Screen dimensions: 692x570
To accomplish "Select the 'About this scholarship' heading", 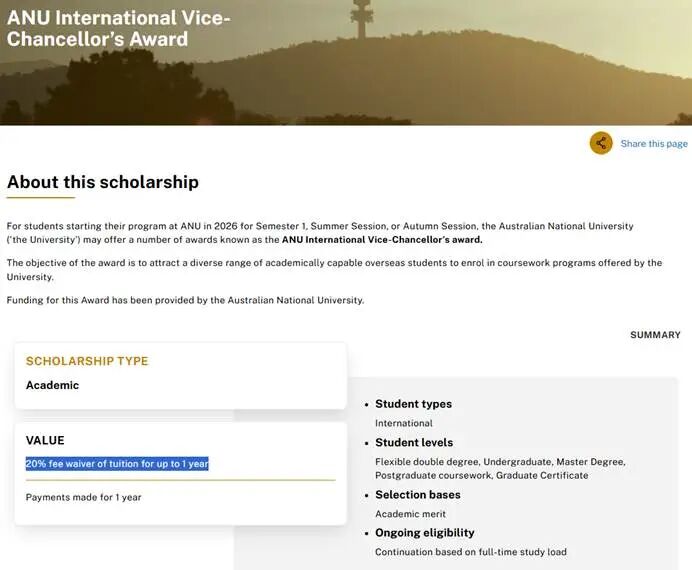I will click(103, 182).
